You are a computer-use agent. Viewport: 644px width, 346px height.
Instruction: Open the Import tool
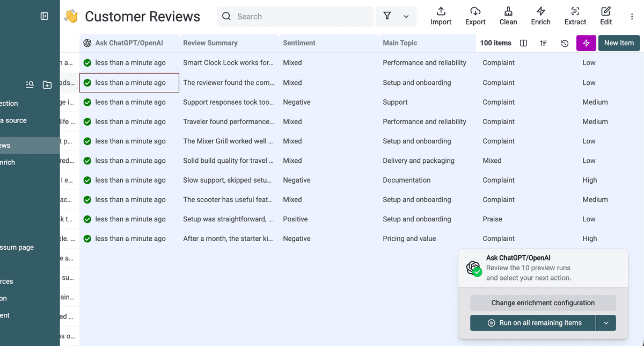(x=441, y=16)
